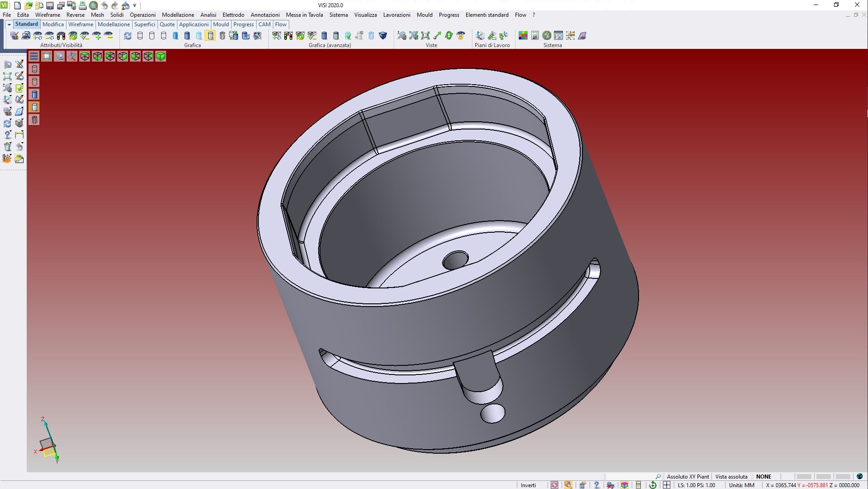Expand the toolbar tab list dropdown arrow
The height and width of the screenshot is (489, 868).
[x=9, y=24]
